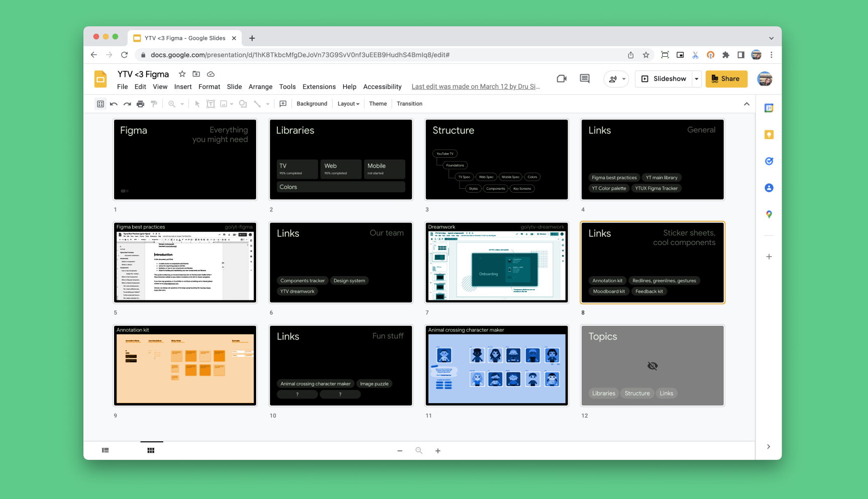Open Contacts in the side panel
This screenshot has width=868, height=499.
point(769,188)
